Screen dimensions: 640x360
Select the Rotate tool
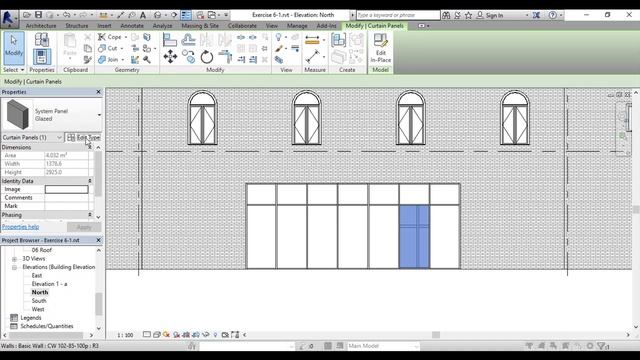click(207, 56)
